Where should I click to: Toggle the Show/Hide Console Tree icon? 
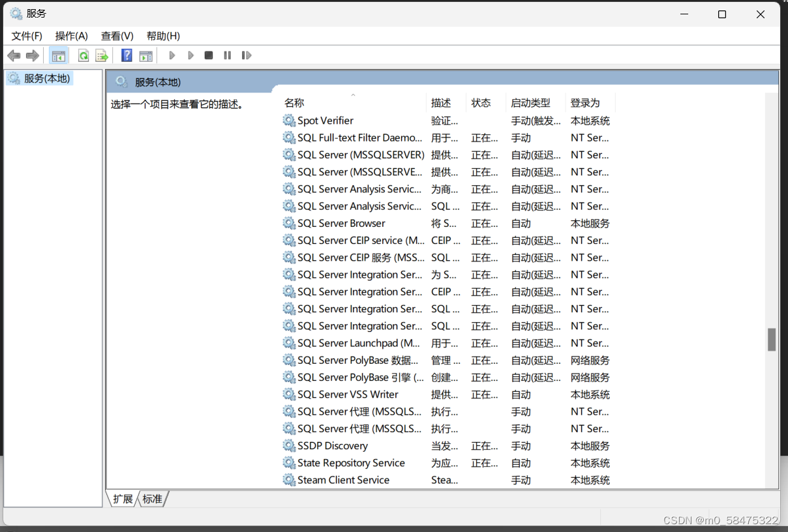pyautogui.click(x=58, y=55)
